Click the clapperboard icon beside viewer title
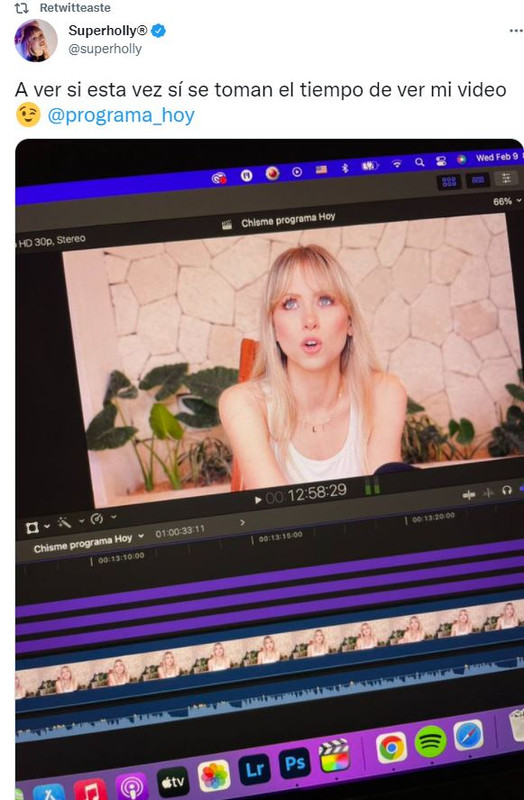The width and height of the screenshot is (524, 800). point(227,225)
